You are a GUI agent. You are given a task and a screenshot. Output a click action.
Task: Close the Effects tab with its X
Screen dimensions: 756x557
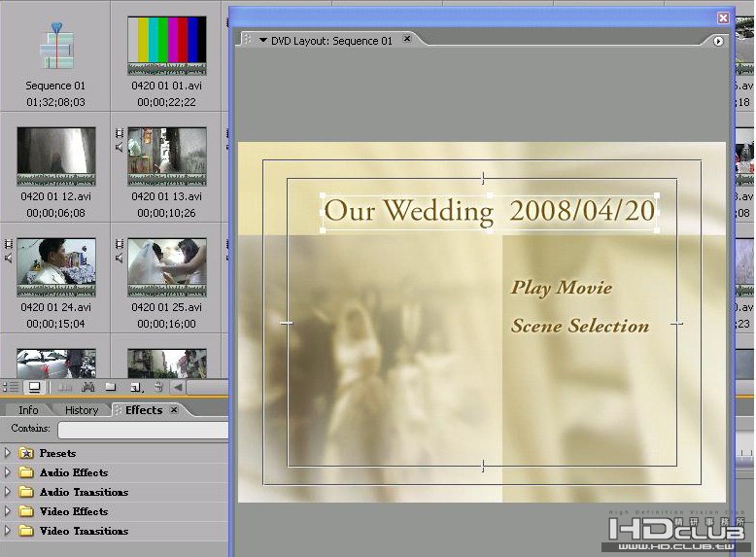pyautogui.click(x=174, y=409)
